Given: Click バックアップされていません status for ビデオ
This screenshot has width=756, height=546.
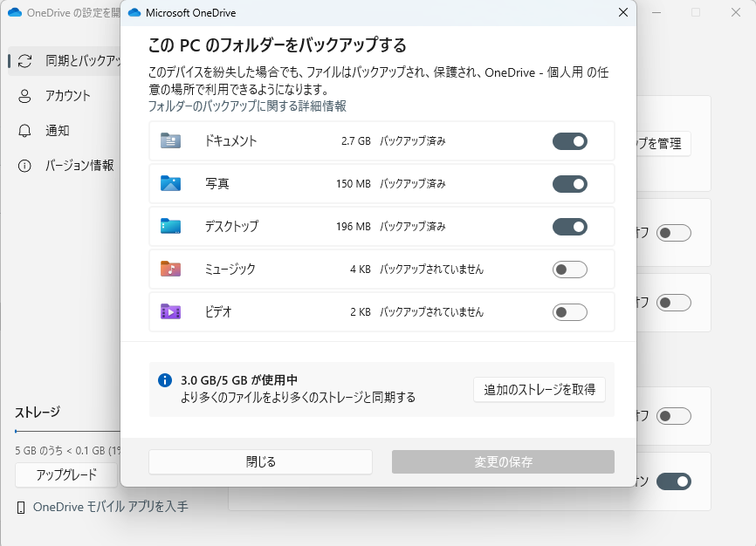Looking at the screenshot, I should (x=431, y=312).
